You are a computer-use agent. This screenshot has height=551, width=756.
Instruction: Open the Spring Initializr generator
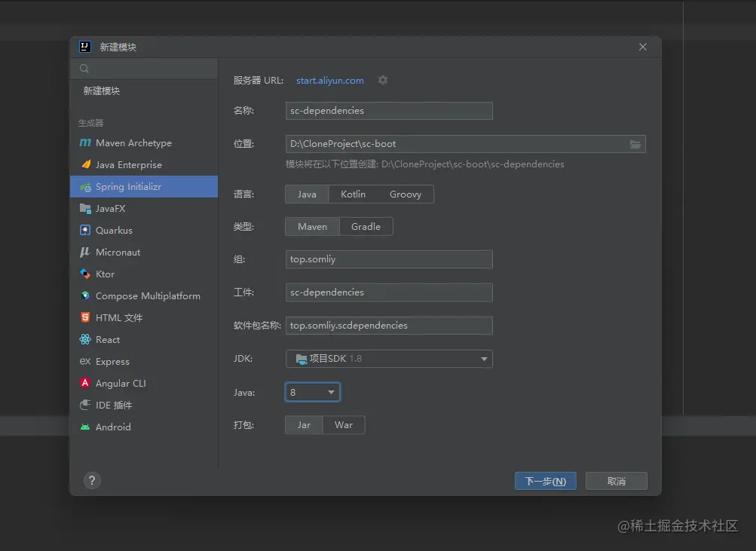[128, 186]
